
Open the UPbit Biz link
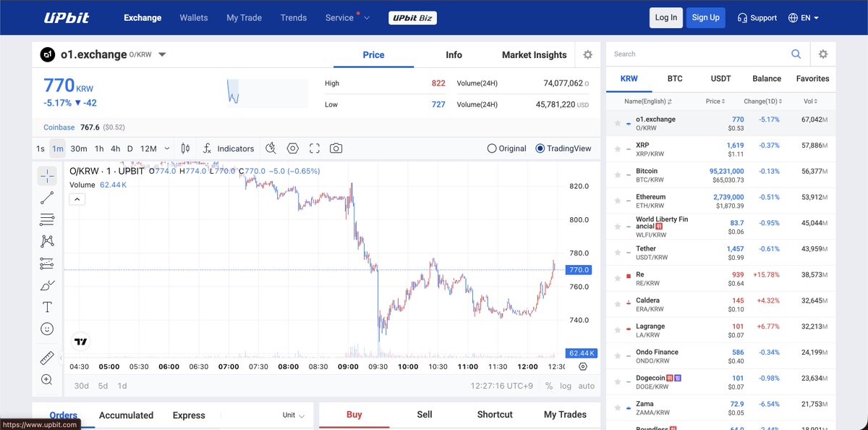pyautogui.click(x=412, y=18)
